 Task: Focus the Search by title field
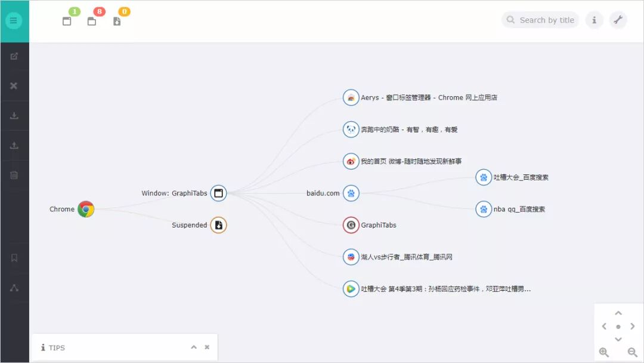click(540, 20)
